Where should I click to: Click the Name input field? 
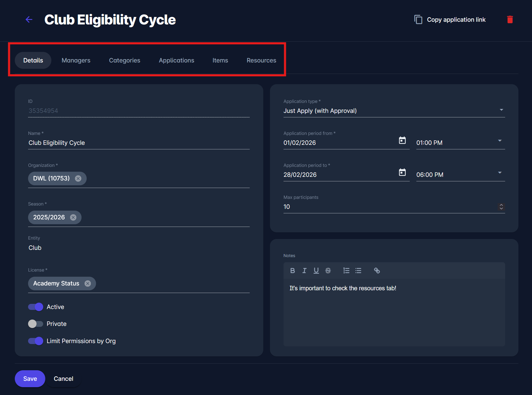[139, 143]
